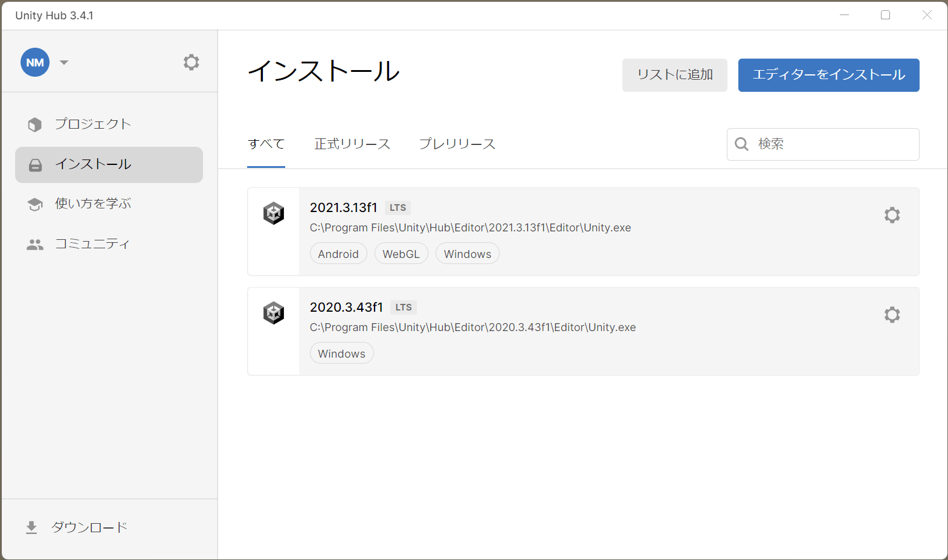Screen dimensions: 948x560
Task: Open settings gear for 2021.3.13f1
Action: pos(892,215)
